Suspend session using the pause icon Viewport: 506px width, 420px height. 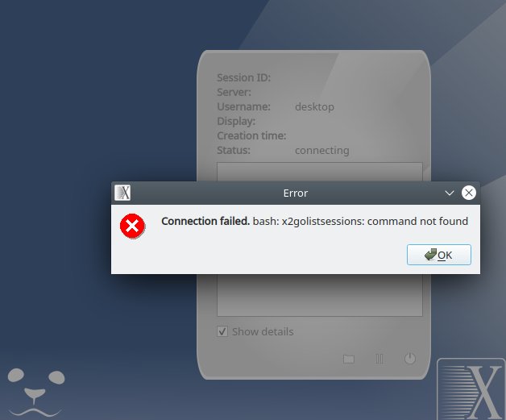pyautogui.click(x=379, y=359)
